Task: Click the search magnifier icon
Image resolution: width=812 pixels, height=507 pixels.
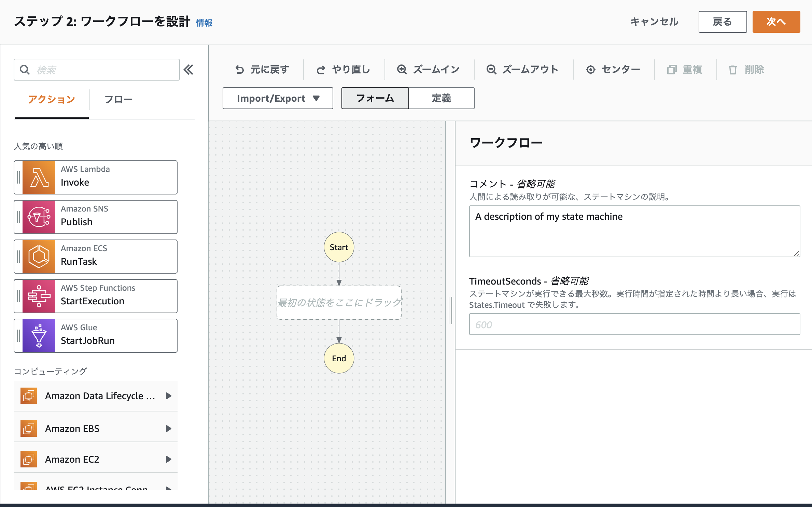Action: (x=25, y=70)
